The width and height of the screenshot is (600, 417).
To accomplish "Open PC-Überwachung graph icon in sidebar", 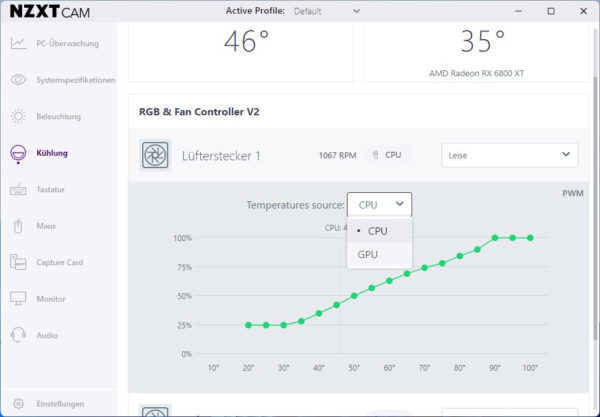I will [18, 43].
